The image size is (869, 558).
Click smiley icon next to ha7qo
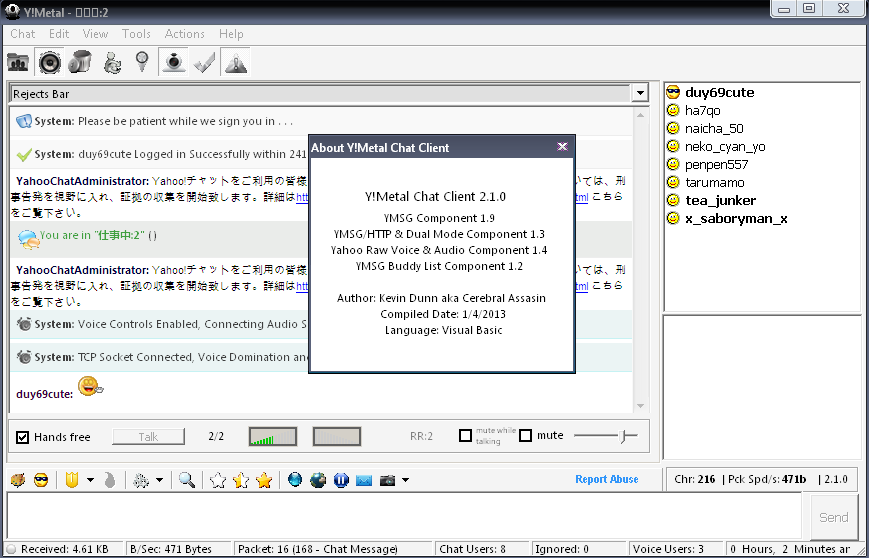(673, 111)
